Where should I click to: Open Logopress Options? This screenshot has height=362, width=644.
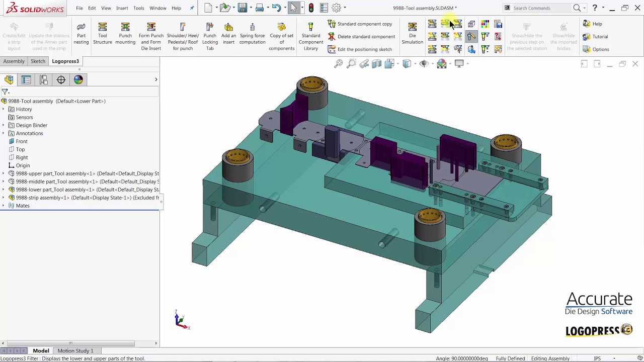[596, 49]
